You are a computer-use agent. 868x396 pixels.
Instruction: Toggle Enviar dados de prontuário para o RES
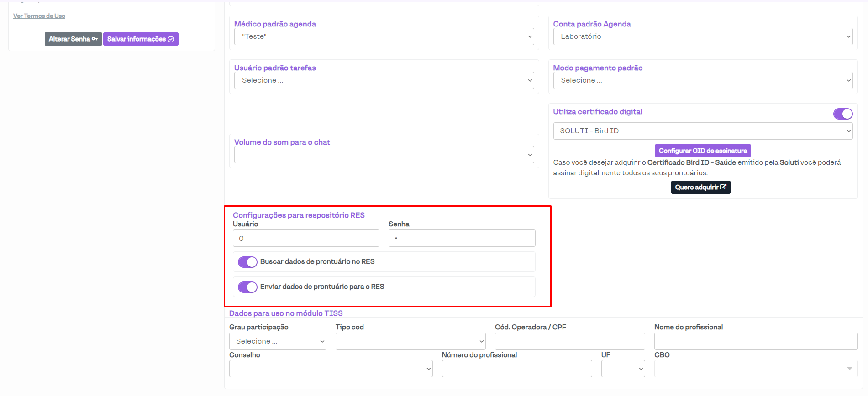tap(247, 287)
